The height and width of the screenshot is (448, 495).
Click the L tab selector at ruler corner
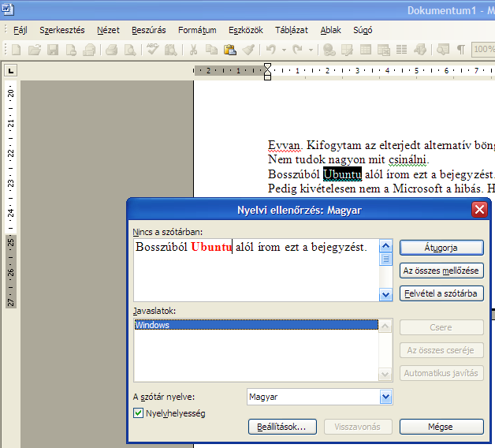[11, 70]
